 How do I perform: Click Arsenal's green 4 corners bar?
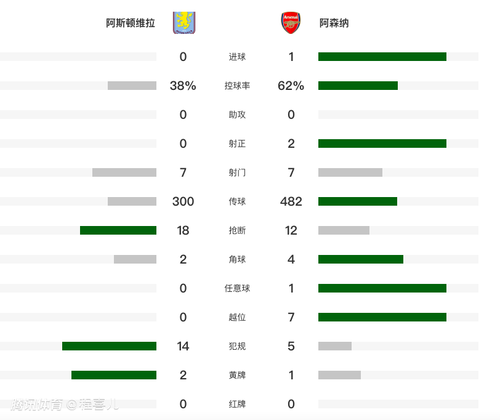coord(361,259)
